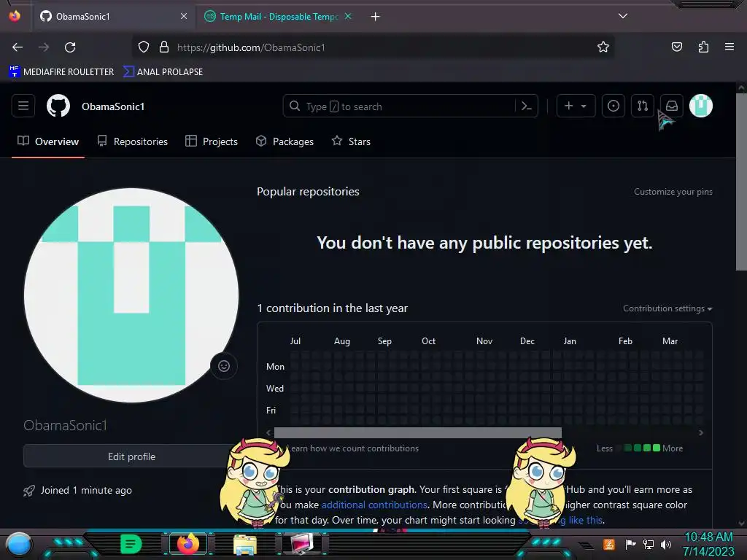The image size is (747, 560).
Task: Open user avatar menu in header
Action: 701,106
